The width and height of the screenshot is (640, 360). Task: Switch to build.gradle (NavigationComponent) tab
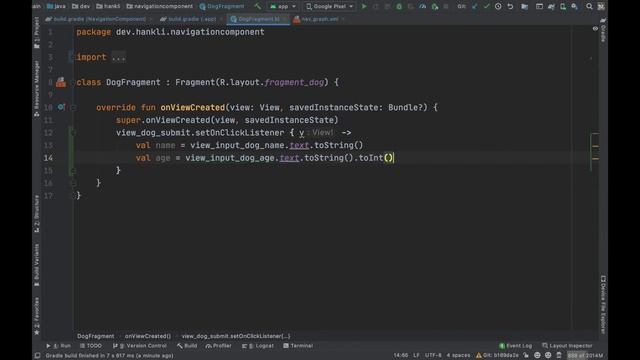(x=99, y=19)
